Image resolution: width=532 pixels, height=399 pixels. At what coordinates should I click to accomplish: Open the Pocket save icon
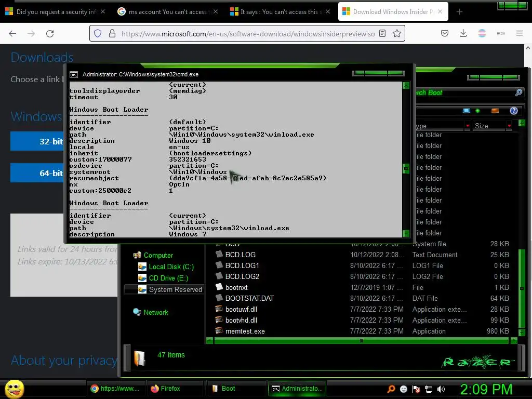click(x=445, y=34)
